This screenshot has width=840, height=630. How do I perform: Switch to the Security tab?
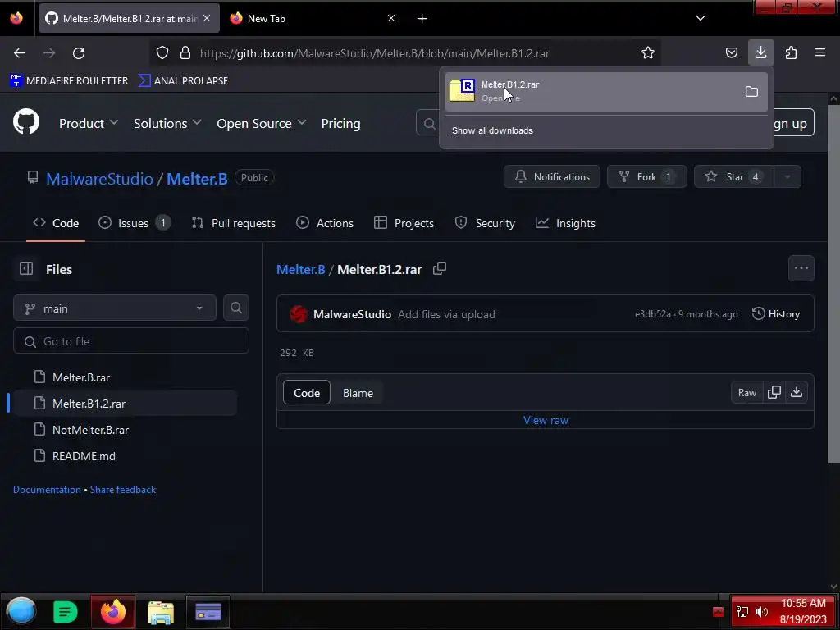point(485,223)
